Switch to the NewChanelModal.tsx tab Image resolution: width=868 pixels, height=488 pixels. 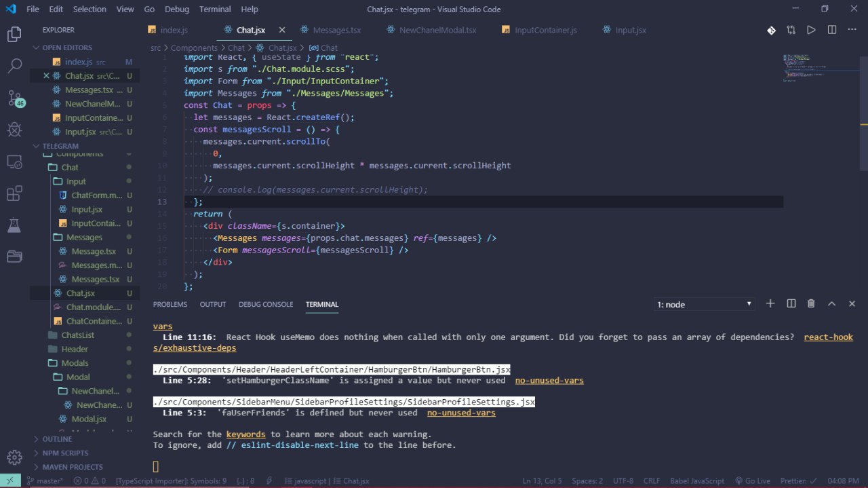[431, 31]
